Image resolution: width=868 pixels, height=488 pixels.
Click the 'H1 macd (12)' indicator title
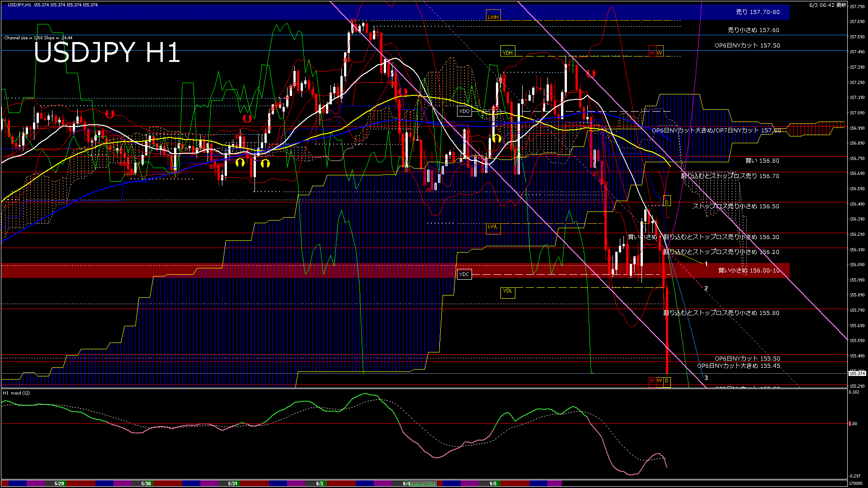16,393
